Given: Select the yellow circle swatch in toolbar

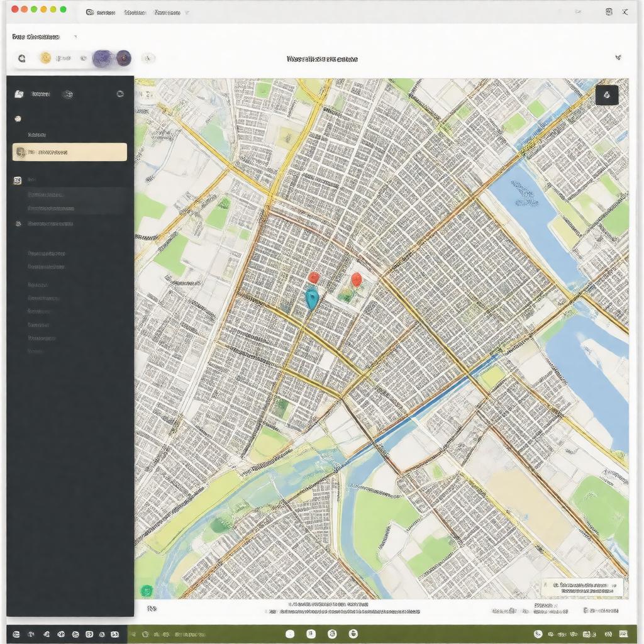Looking at the screenshot, I should tap(45, 58).
